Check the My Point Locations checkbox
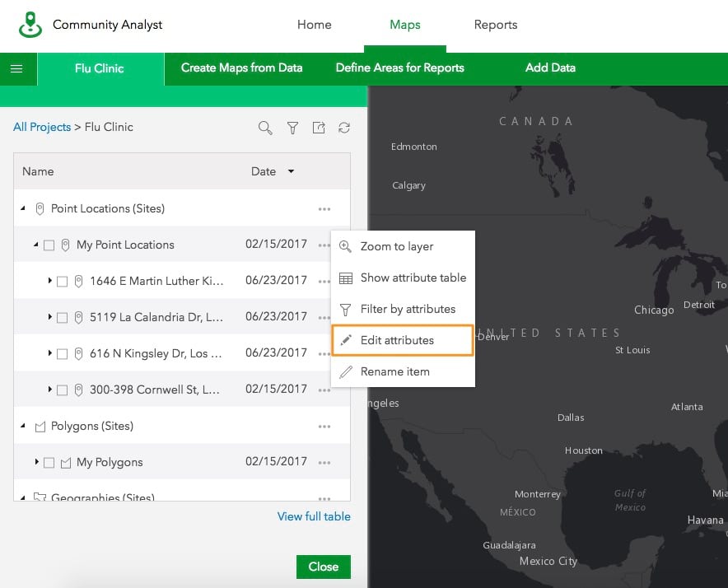 [x=49, y=245]
